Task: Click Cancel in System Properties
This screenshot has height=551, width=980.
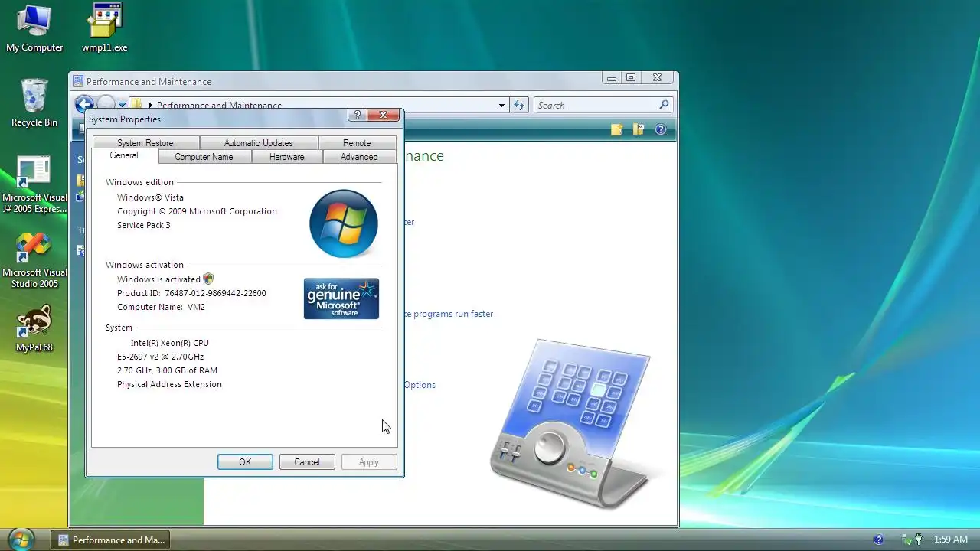Action: pos(307,462)
